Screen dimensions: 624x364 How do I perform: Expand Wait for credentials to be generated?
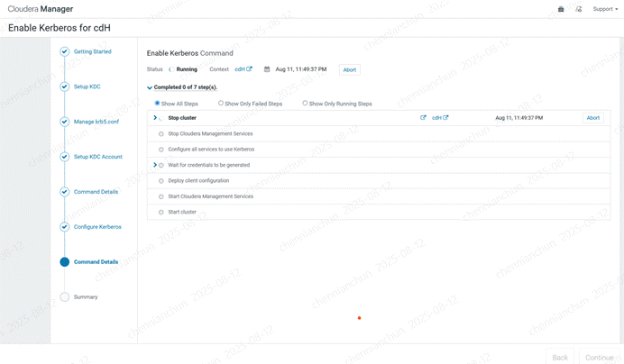155,165
